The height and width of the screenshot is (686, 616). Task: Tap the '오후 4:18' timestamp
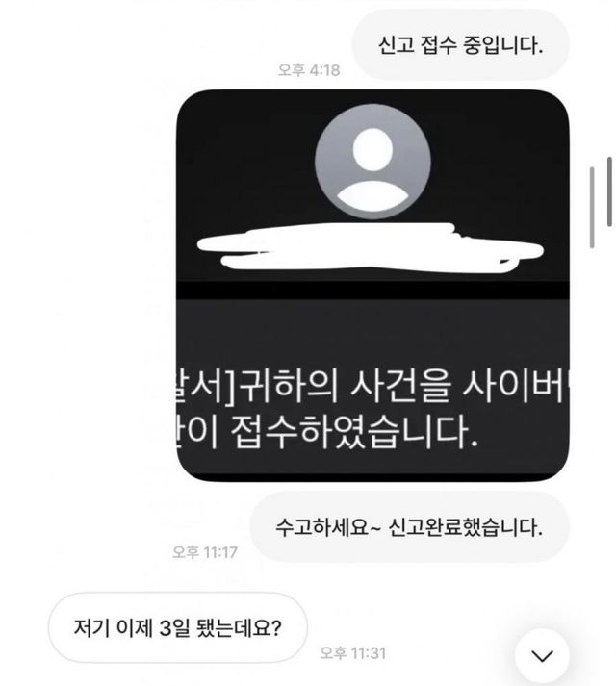click(x=309, y=70)
